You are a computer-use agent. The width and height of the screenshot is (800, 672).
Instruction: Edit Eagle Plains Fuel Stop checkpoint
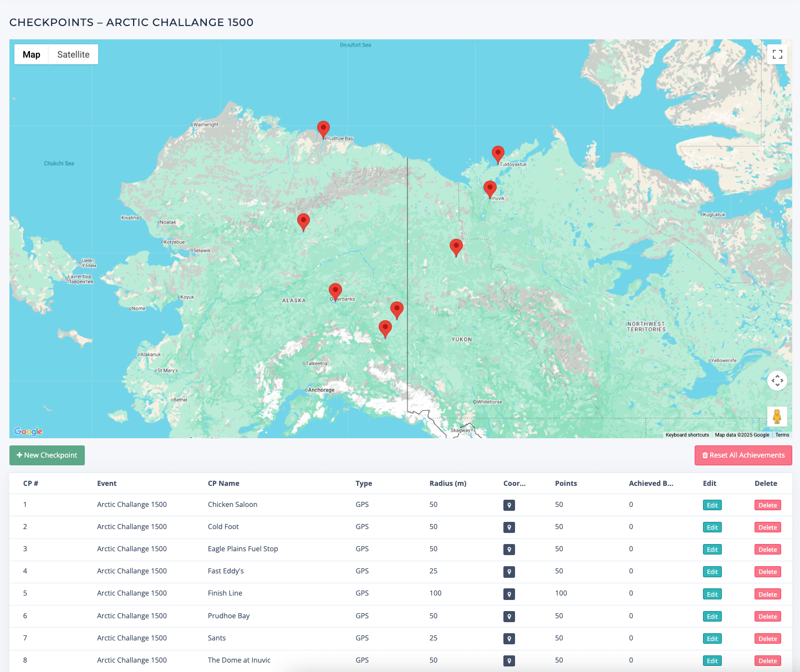(712, 550)
